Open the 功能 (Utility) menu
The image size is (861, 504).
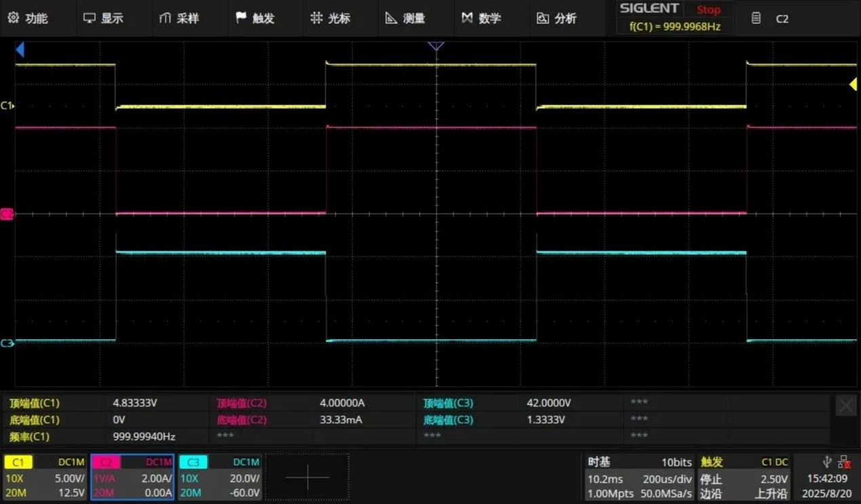[x=28, y=18]
